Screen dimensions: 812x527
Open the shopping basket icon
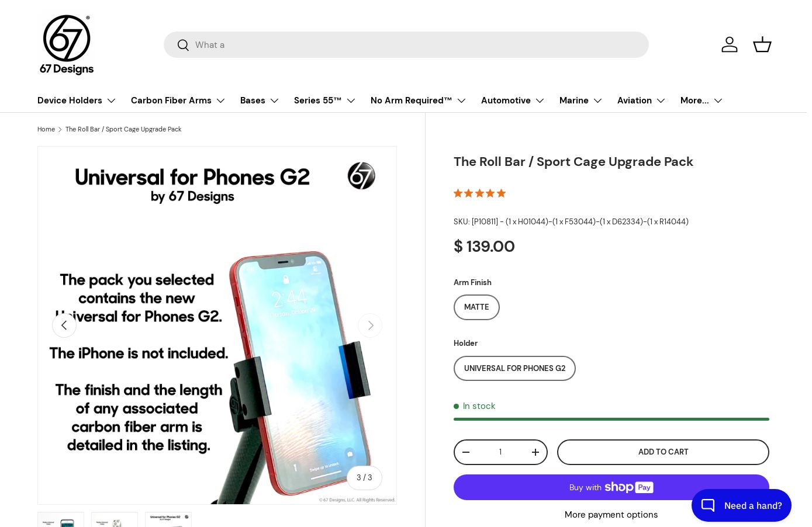click(762, 44)
